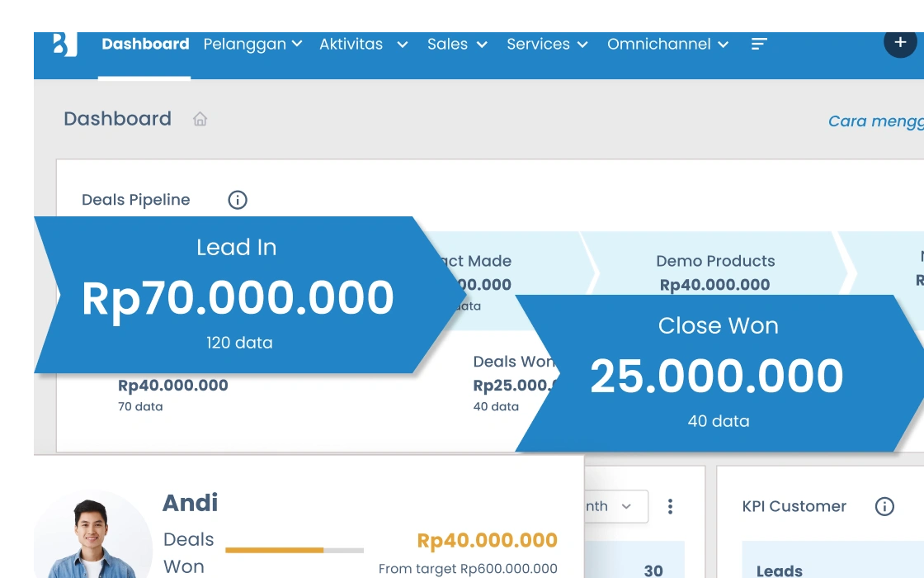Click the B logo in the navbar

coord(65,45)
